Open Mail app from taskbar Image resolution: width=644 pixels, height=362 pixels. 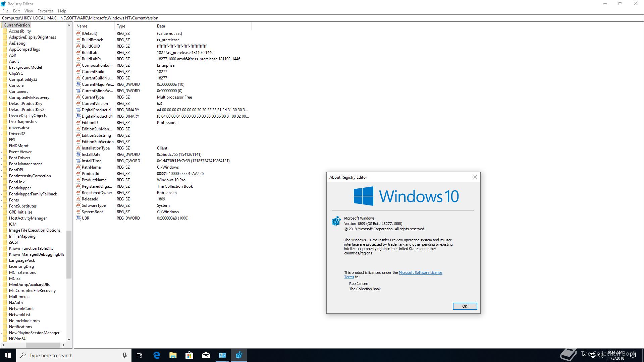point(206,355)
